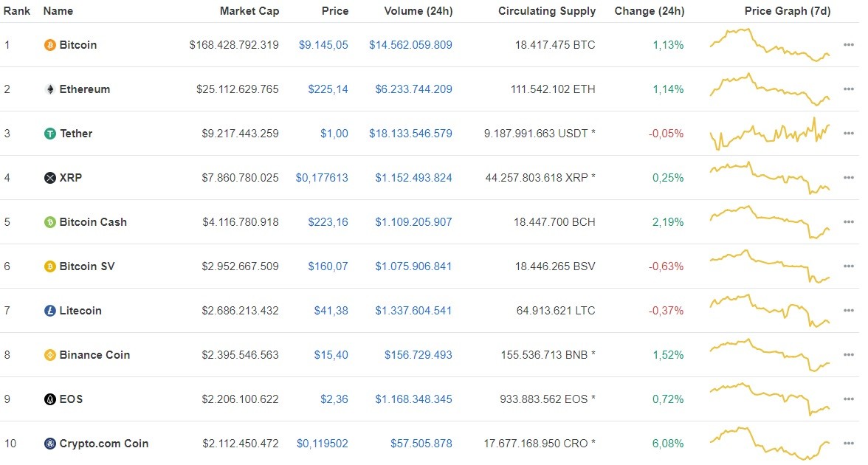Click the EOS logo icon
This screenshot has width=868, height=465.
49,399
